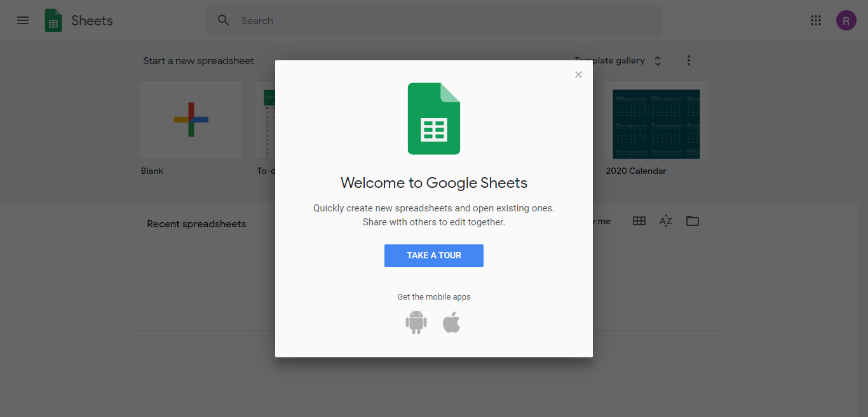868x417 pixels.
Task: Click the Sheets logo icon in header
Action: [53, 20]
